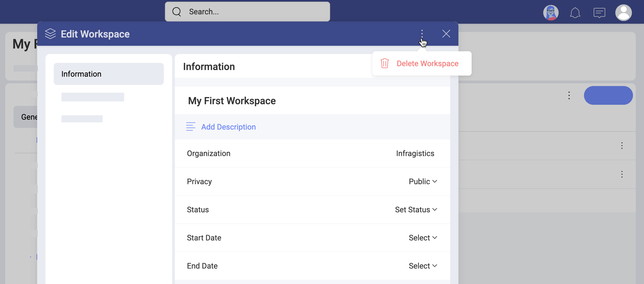Click the Add Description link

click(x=228, y=127)
